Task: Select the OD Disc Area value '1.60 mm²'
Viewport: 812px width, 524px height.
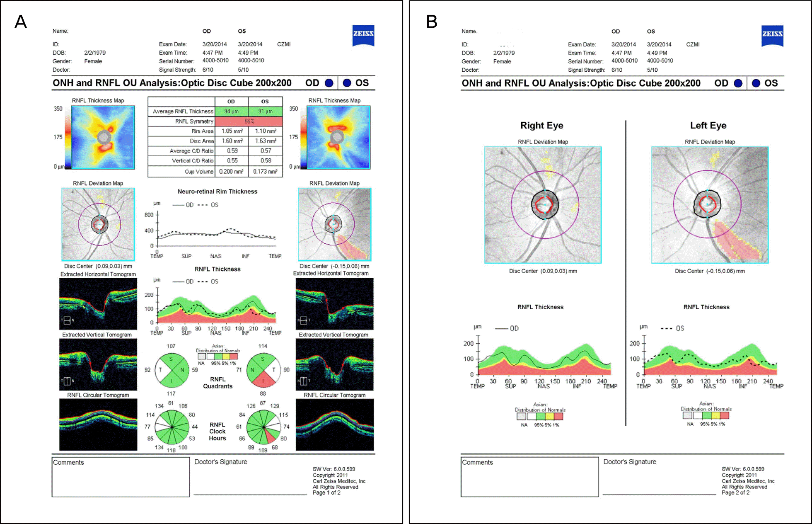Action: point(232,141)
